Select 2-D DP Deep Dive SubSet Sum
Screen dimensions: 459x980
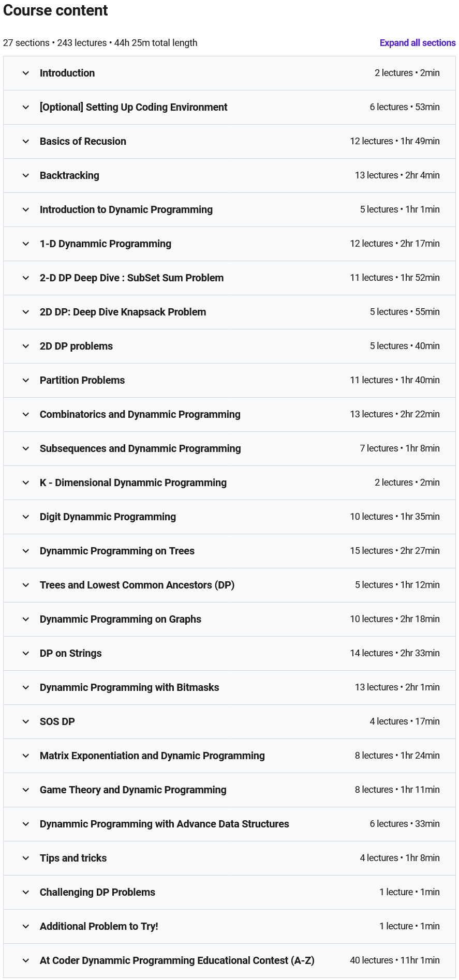pyautogui.click(x=132, y=278)
